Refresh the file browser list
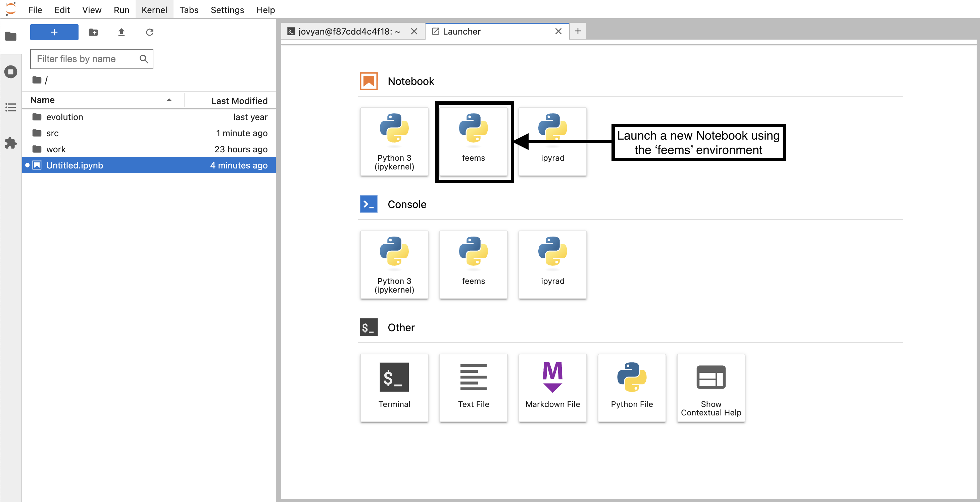Viewport: 980px width, 502px height. (149, 32)
